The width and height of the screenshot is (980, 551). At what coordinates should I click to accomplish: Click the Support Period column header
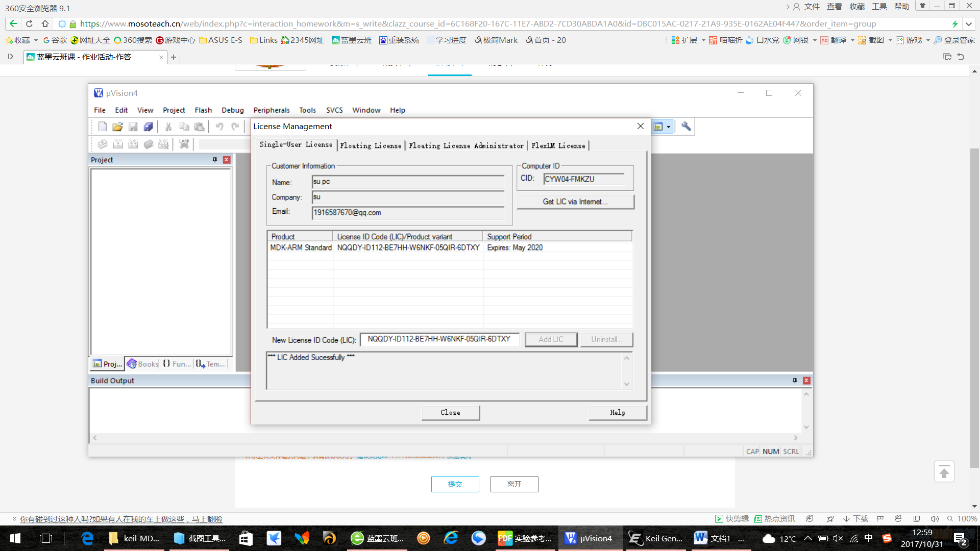(x=557, y=237)
